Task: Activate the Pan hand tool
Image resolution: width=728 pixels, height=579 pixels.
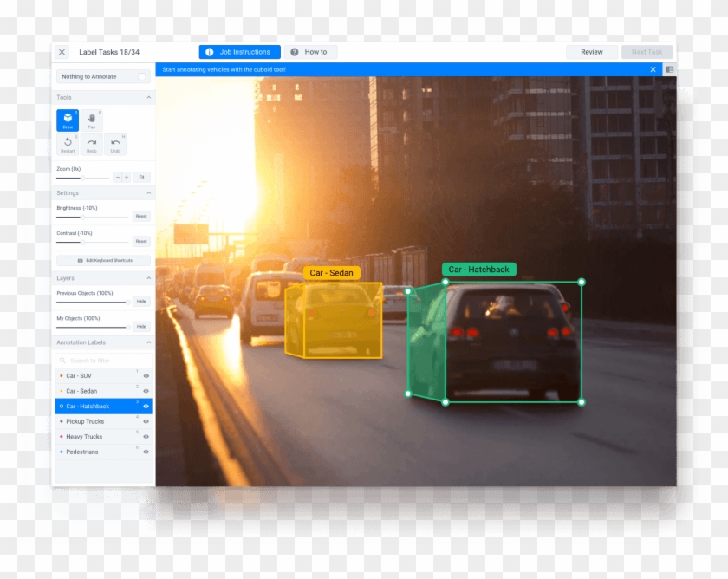Action: [x=91, y=120]
